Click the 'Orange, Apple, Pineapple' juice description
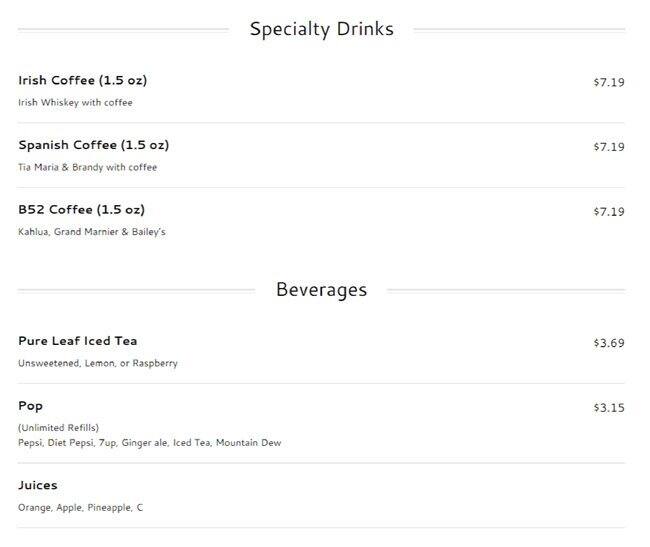 click(80, 508)
